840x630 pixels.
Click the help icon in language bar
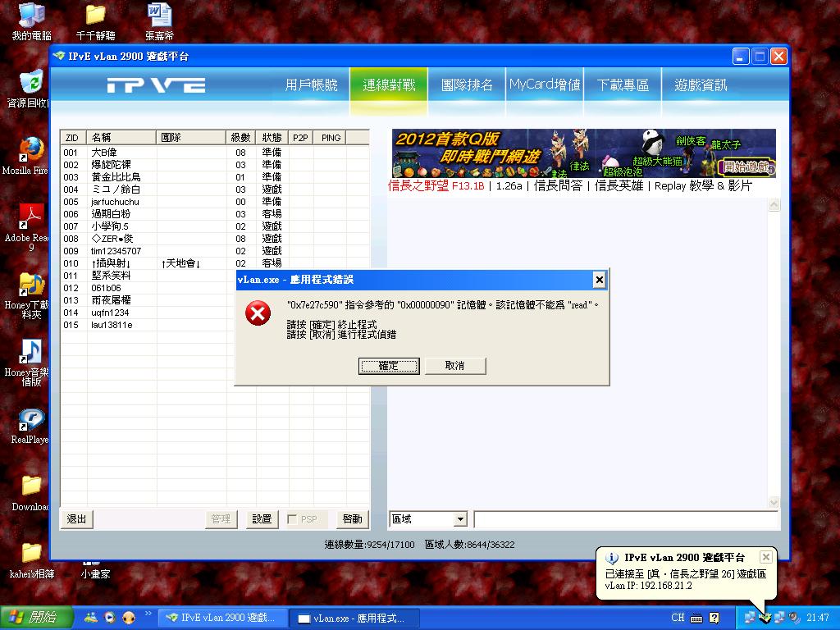[x=714, y=619]
